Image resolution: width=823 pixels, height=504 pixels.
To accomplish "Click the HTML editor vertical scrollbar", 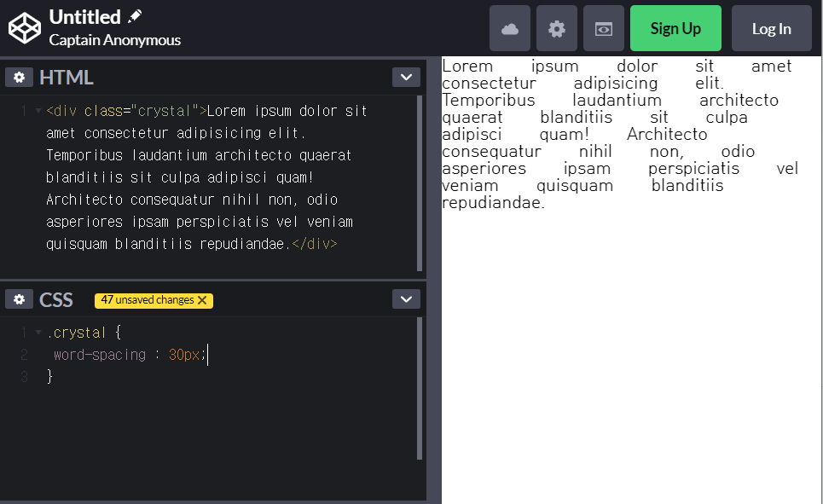I will (x=420, y=182).
